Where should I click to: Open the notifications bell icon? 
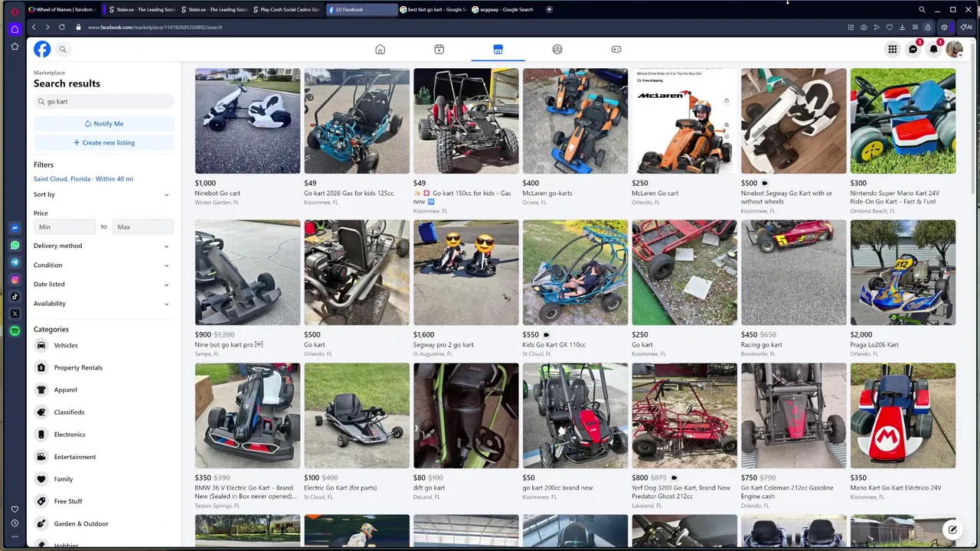[933, 49]
